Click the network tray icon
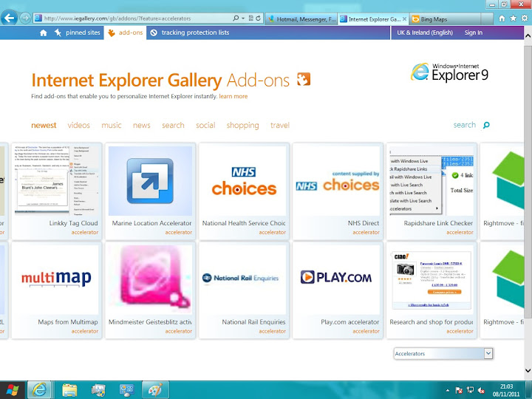Image resolution: width=532 pixels, height=399 pixels. tap(470, 390)
